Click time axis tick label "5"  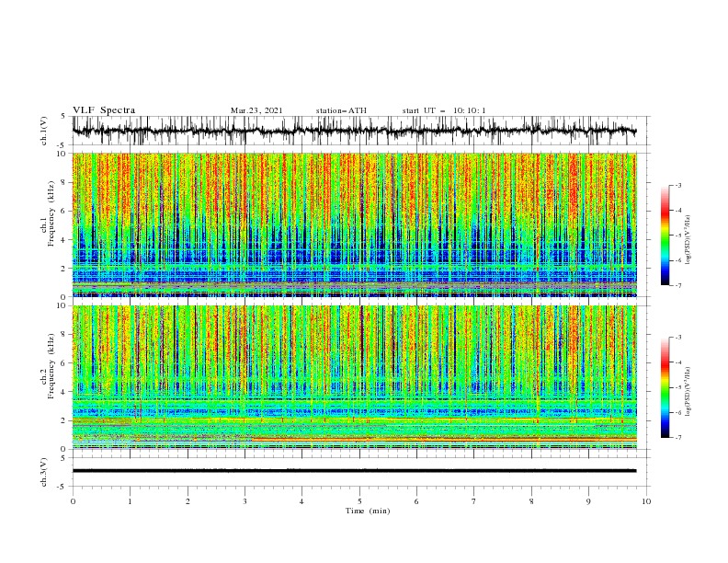pos(359,501)
